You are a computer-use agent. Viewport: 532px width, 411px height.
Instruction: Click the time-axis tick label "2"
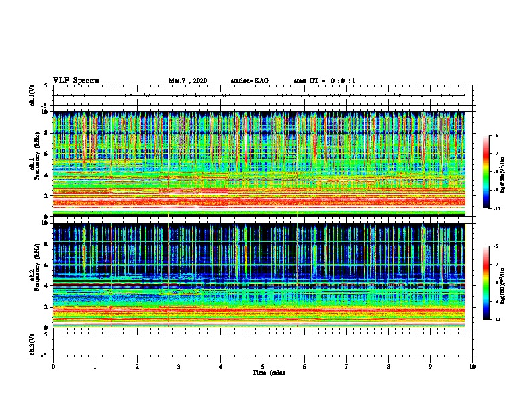click(x=137, y=367)
